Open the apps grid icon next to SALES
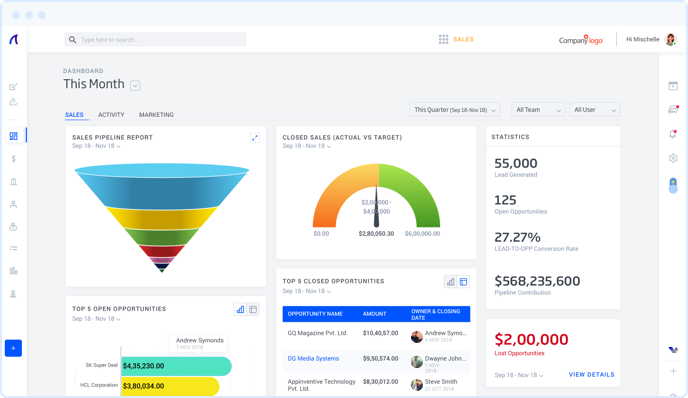The width and height of the screenshot is (688, 398). tap(444, 39)
